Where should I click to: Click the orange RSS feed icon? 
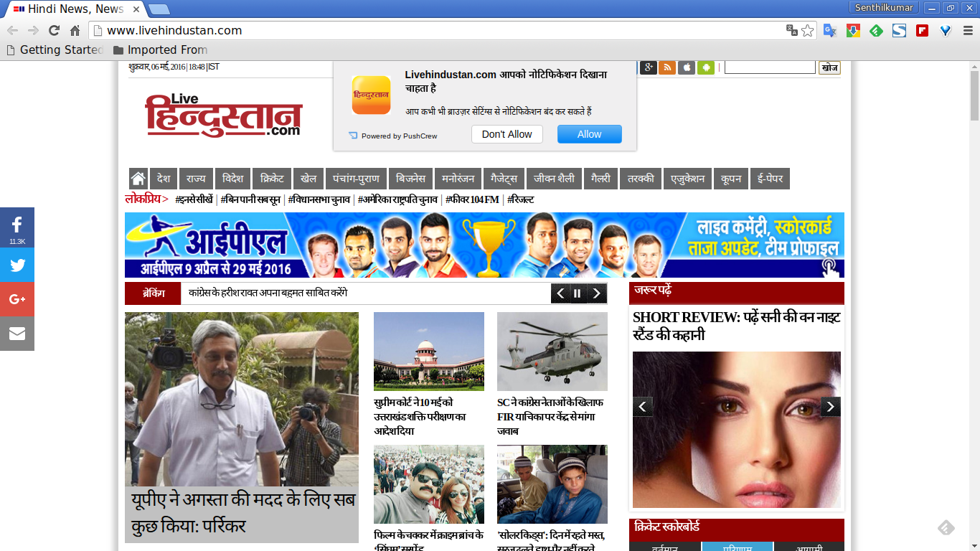click(x=667, y=67)
